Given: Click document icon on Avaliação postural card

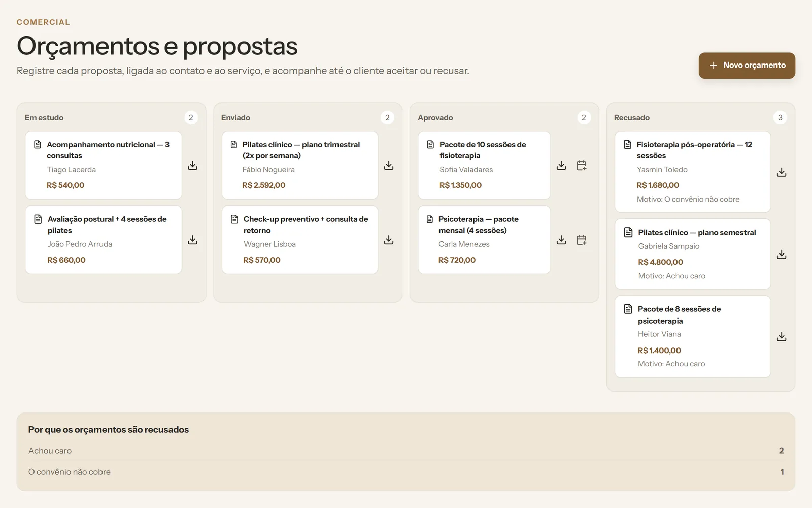Looking at the screenshot, I should (38, 219).
